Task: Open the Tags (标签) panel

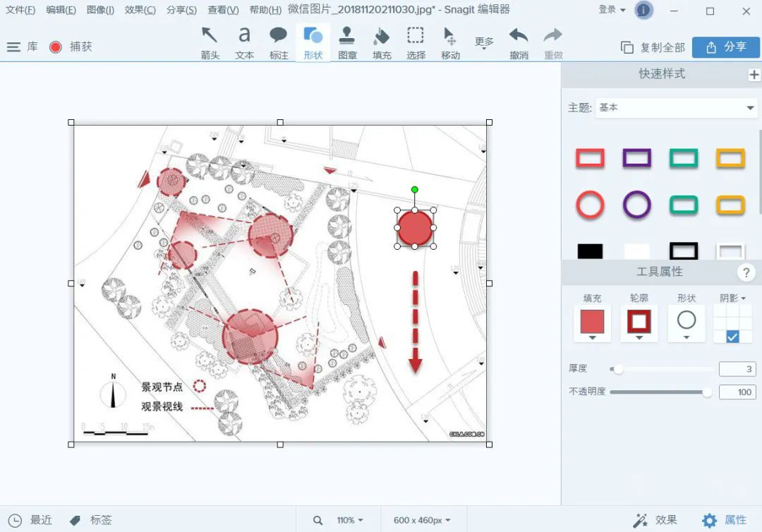Action: point(91,520)
